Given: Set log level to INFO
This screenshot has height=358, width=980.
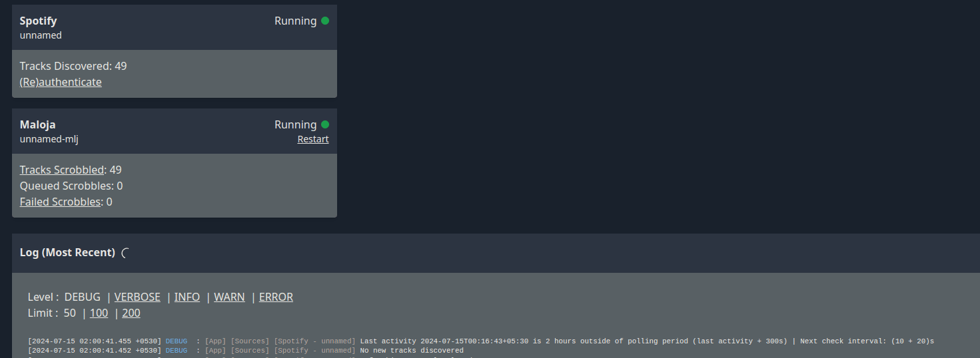Looking at the screenshot, I should [x=187, y=297].
